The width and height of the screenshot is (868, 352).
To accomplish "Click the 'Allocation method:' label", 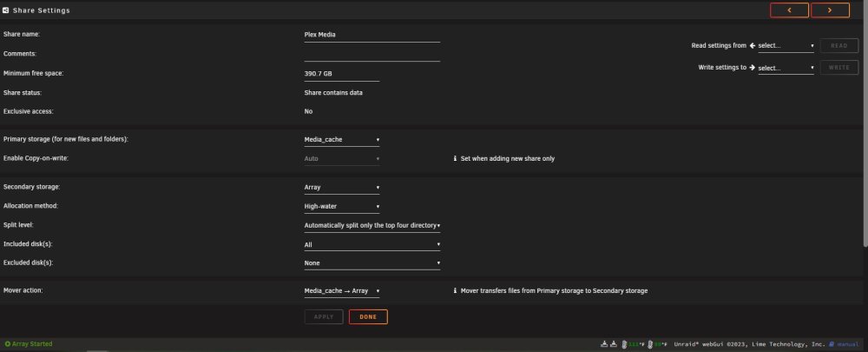I will pos(30,206).
